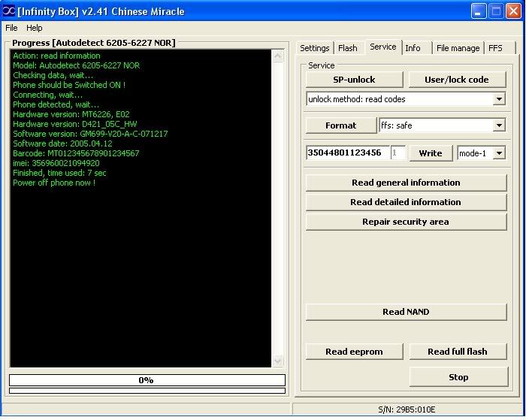Open the Info tab
The width and height of the screenshot is (526, 420).
413,48
